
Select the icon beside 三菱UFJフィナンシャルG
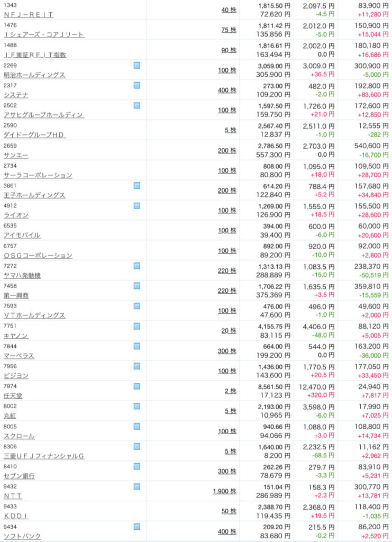[x=136, y=447]
